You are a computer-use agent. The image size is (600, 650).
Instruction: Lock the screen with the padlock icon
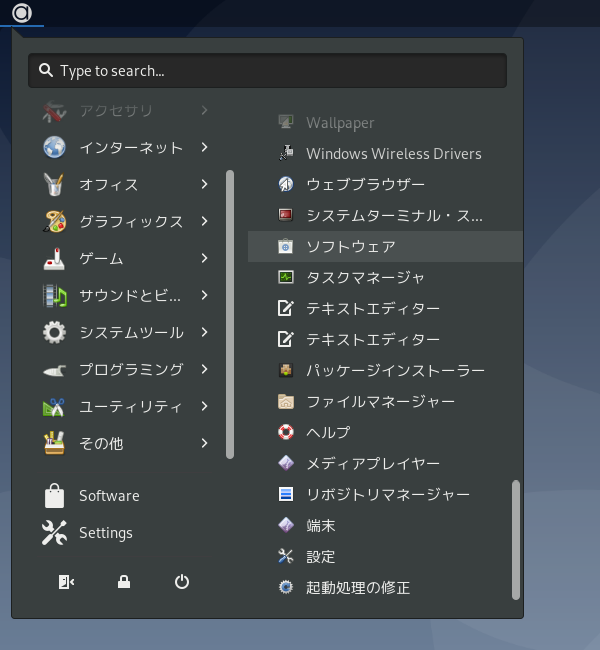(x=124, y=582)
